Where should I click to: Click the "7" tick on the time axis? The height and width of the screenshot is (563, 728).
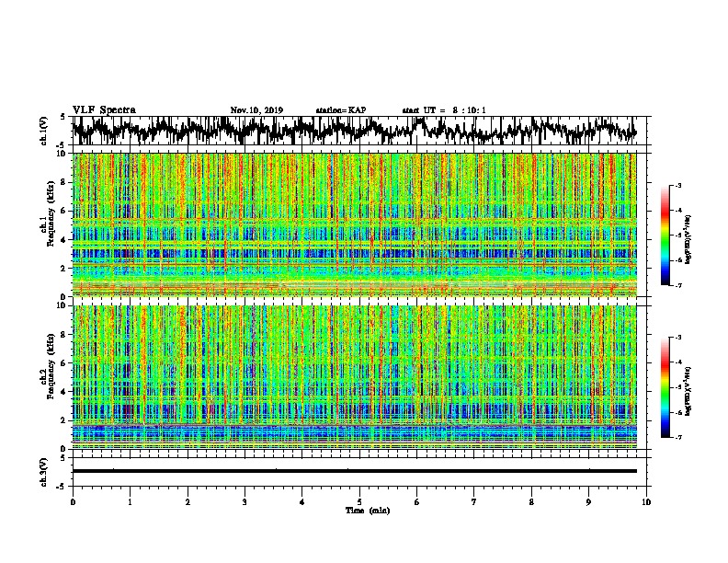pos(474,502)
